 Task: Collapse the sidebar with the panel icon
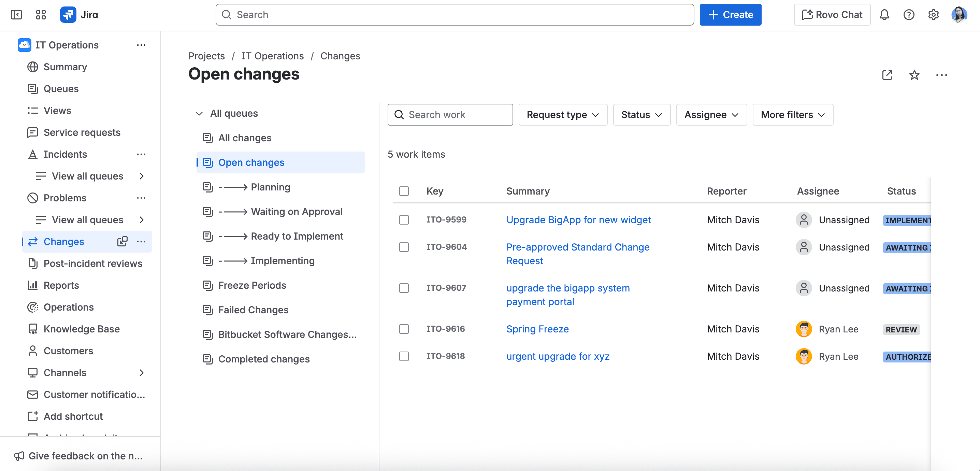(x=16, y=15)
